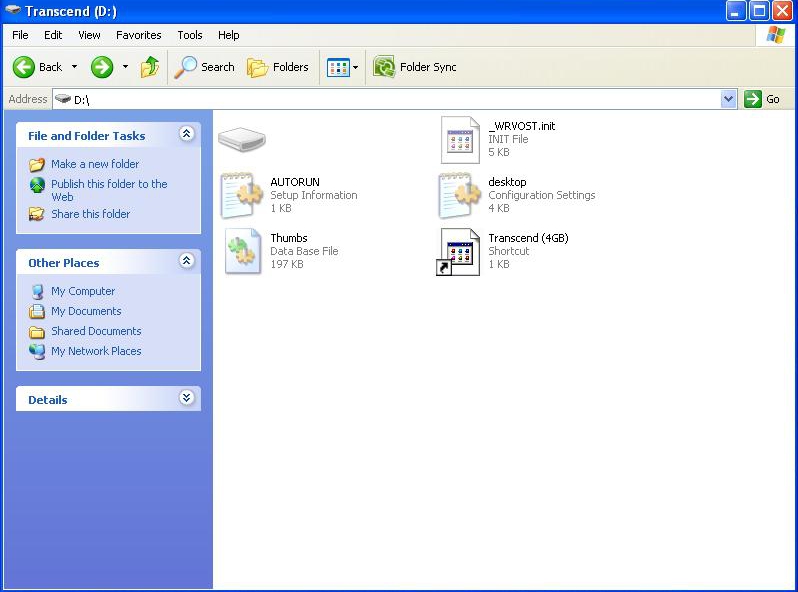
Task: Open Back button history dropdown arrow
Action: 74,67
